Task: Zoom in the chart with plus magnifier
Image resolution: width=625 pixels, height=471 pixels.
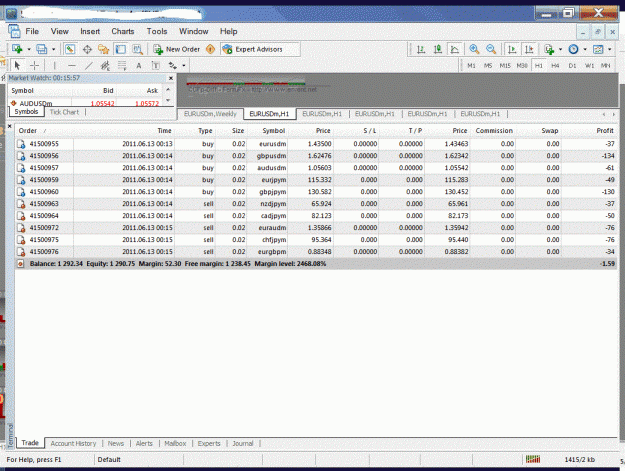Action: (x=474, y=49)
